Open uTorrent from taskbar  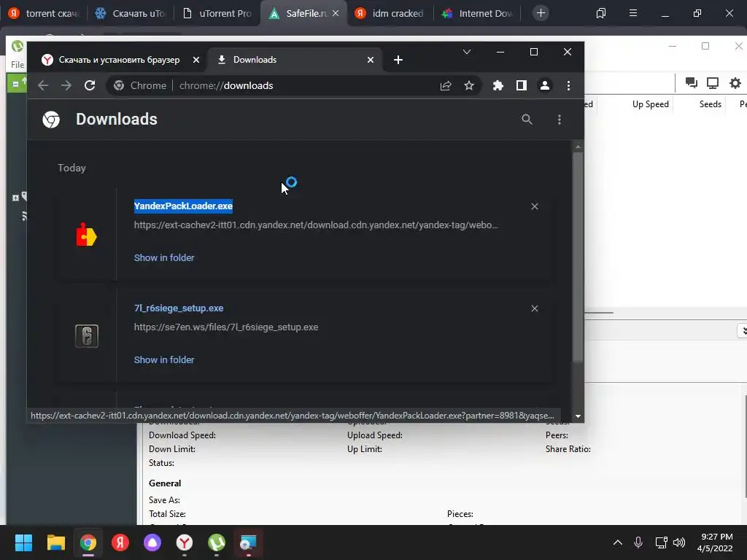tap(217, 542)
